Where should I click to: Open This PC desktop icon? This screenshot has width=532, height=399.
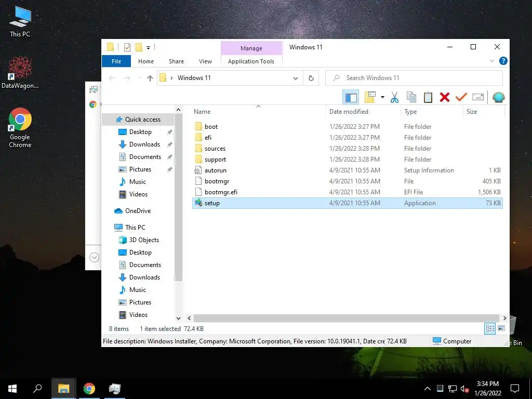[20, 21]
